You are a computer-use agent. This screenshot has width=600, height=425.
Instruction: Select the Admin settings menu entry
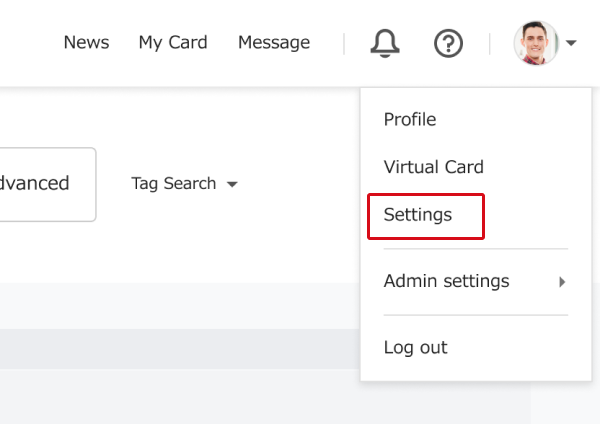point(447,281)
